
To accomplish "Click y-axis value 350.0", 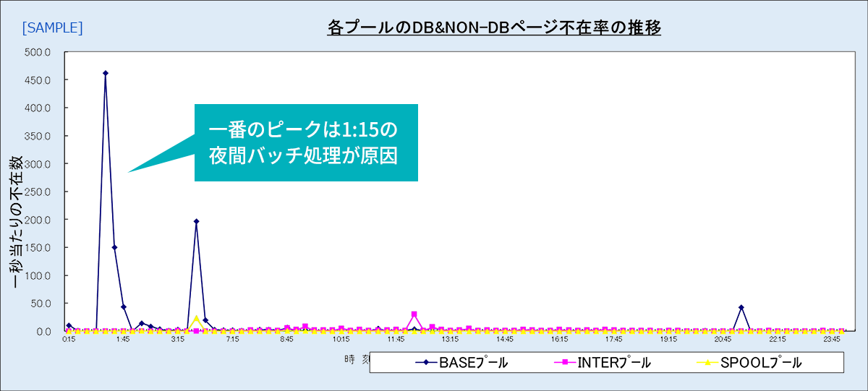I will pos(38,136).
